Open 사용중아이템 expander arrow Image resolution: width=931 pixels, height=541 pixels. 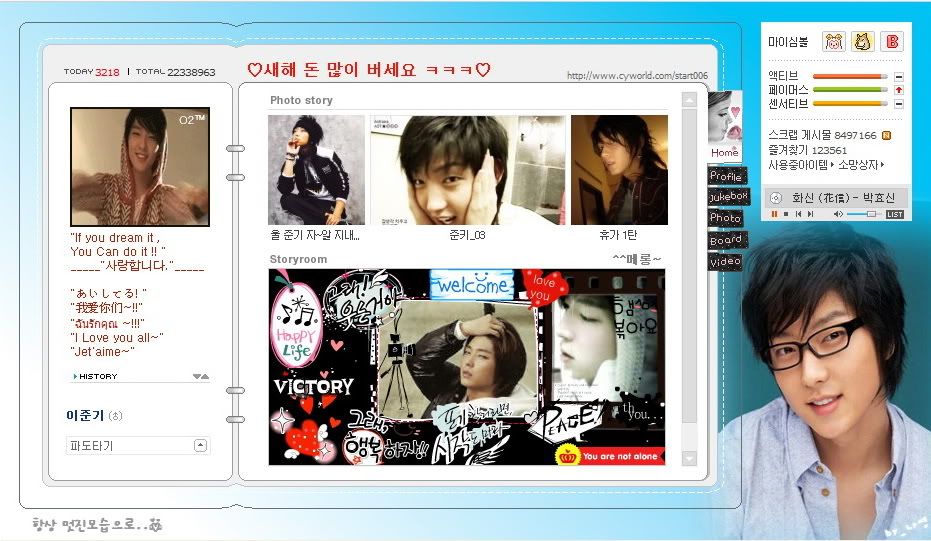tap(832, 164)
